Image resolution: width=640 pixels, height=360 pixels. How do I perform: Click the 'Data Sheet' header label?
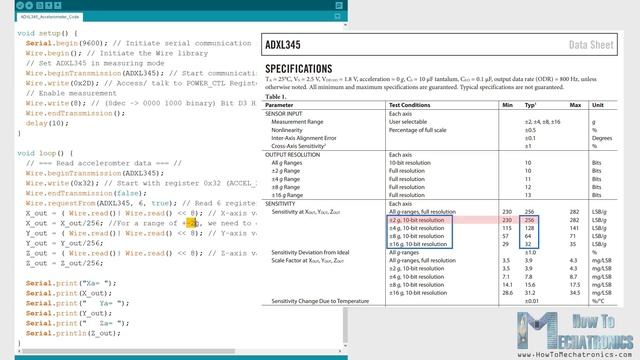click(591, 44)
